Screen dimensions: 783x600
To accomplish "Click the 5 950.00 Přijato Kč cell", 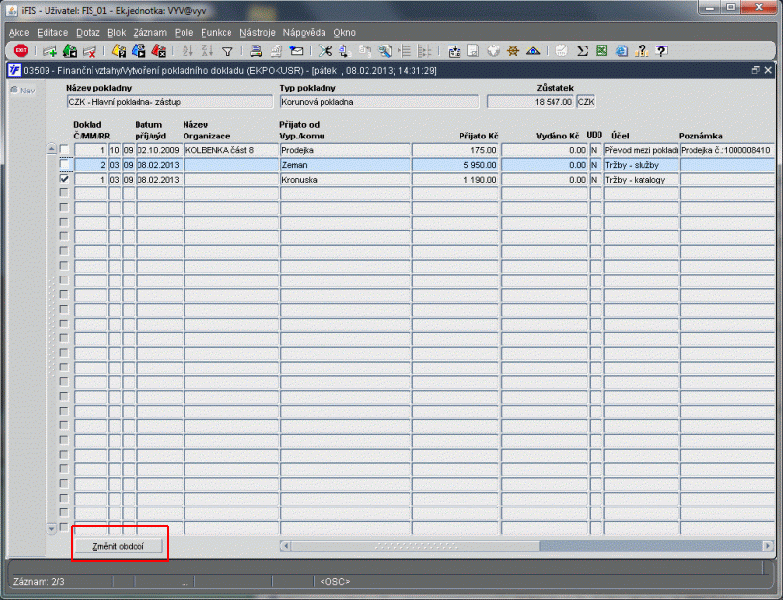I will (455, 165).
